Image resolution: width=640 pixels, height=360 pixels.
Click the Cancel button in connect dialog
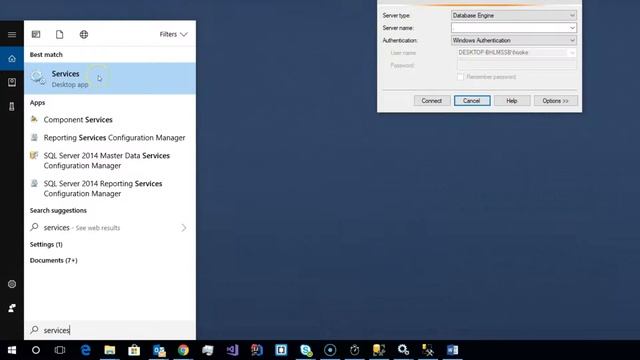[472, 101]
